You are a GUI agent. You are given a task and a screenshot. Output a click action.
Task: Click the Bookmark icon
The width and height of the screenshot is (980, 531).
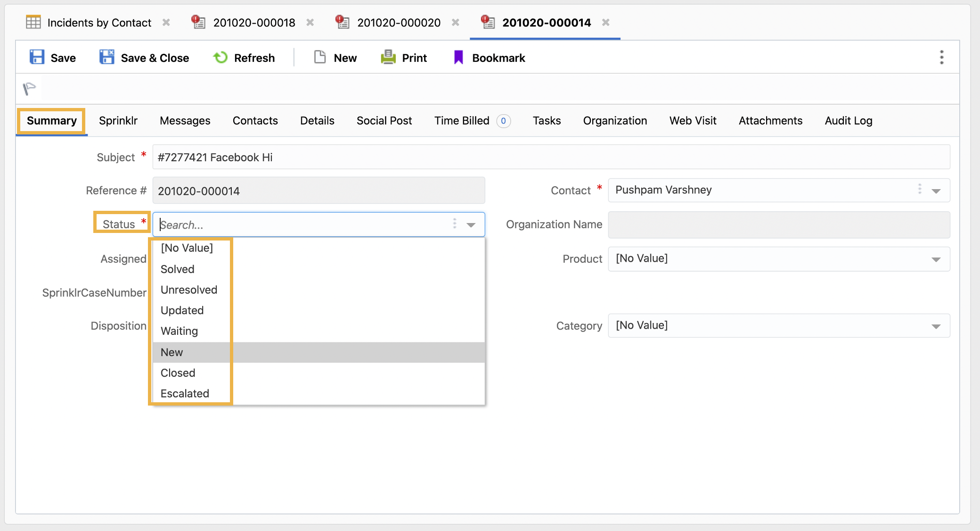(457, 58)
